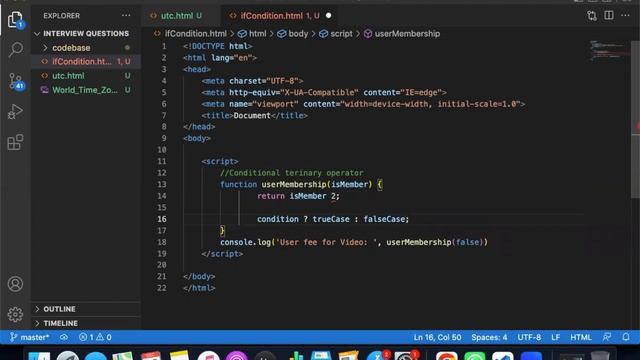Viewport: 640px width, 360px height.
Task: Open the Search view in activity bar
Action: point(15,50)
